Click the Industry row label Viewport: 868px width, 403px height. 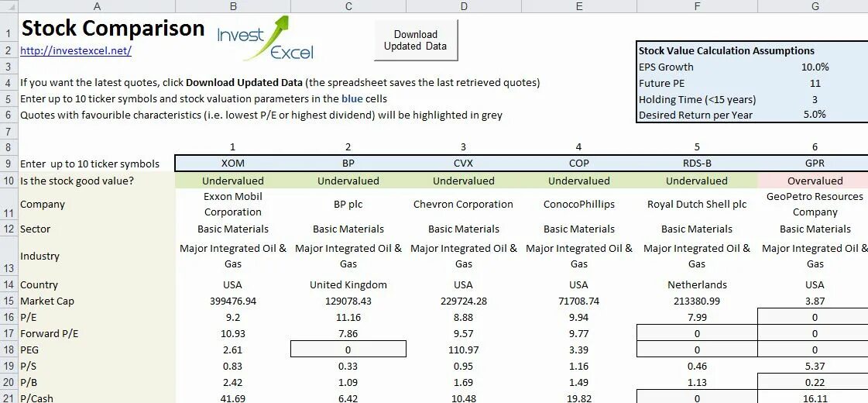(x=39, y=256)
